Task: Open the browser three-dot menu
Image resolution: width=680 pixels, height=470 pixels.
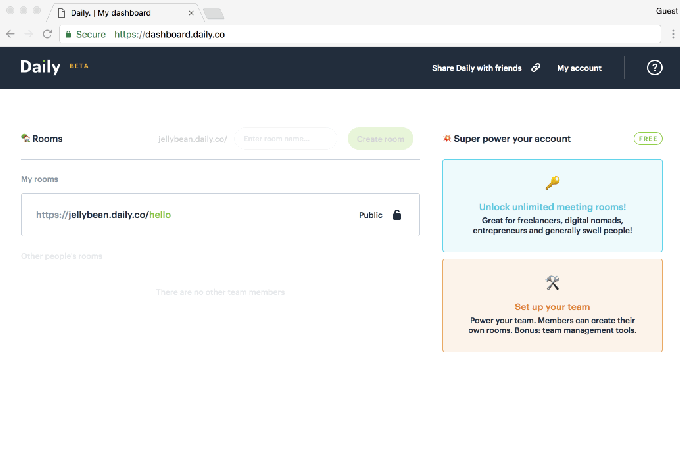Action: tap(673, 34)
